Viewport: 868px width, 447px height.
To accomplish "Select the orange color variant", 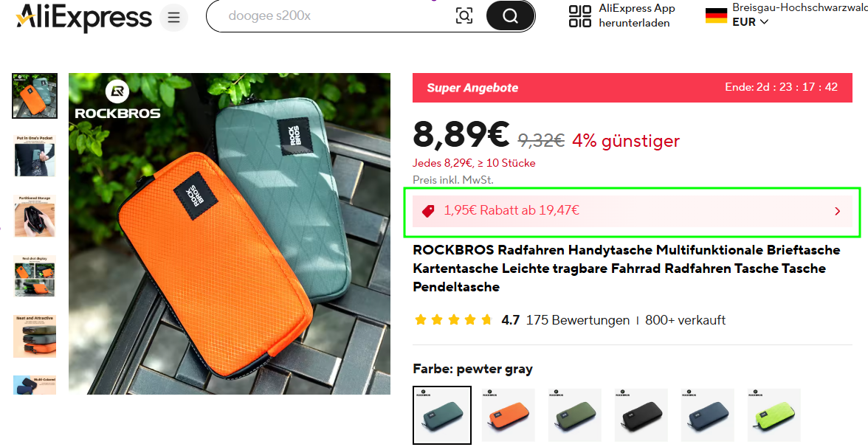I will pos(508,415).
